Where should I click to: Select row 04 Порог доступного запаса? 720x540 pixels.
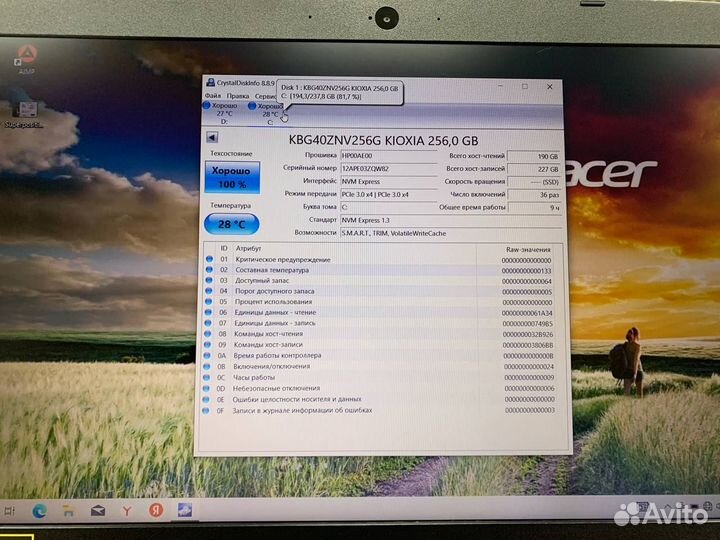pos(379,291)
